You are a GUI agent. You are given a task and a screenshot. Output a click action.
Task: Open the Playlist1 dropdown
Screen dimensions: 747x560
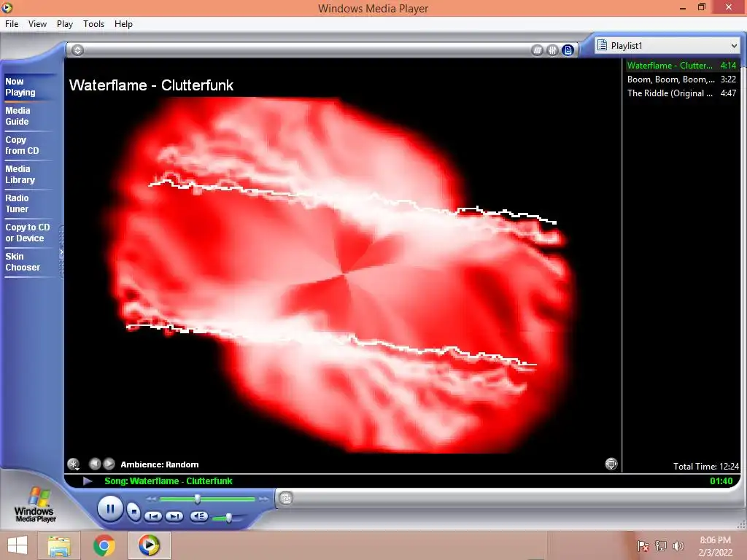coord(667,46)
